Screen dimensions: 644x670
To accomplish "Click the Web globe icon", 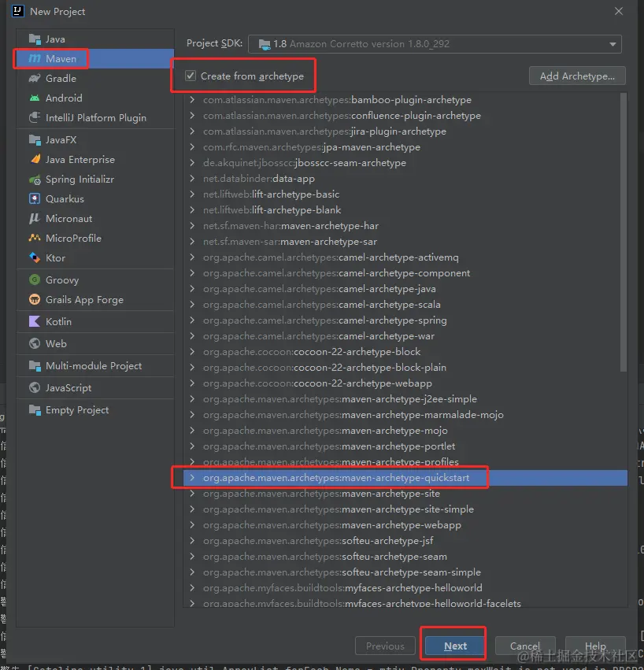I will pos(35,343).
